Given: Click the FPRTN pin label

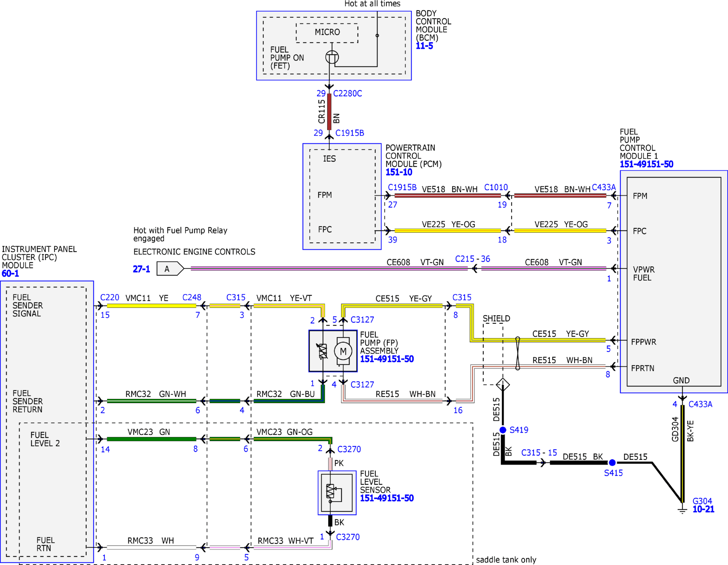Looking at the screenshot, I should [x=643, y=368].
